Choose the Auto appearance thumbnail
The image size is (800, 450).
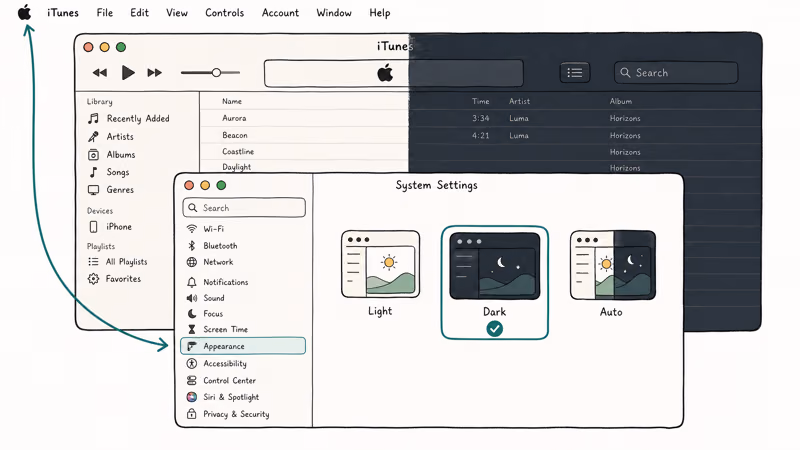click(613, 265)
